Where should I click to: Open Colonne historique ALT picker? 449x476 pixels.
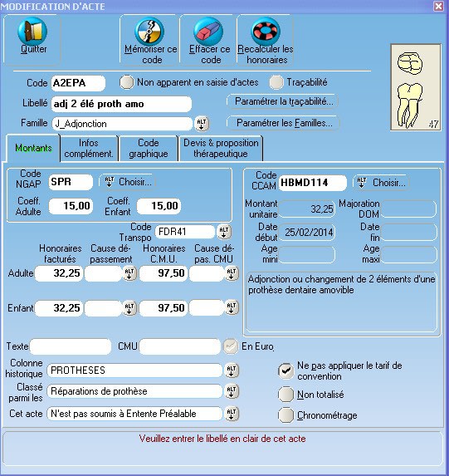(x=232, y=370)
